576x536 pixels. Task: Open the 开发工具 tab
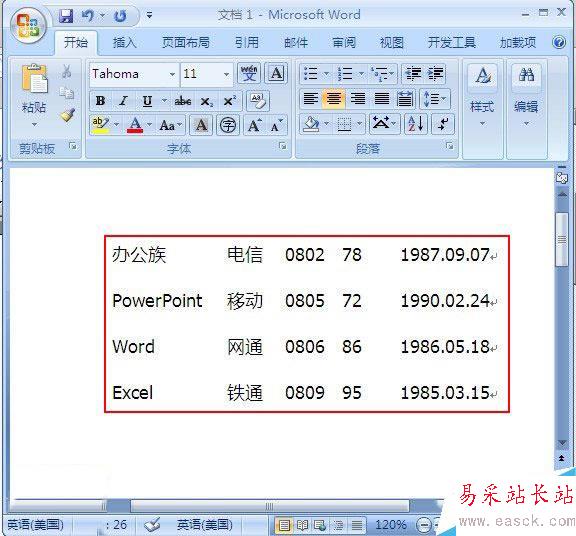[x=452, y=43]
